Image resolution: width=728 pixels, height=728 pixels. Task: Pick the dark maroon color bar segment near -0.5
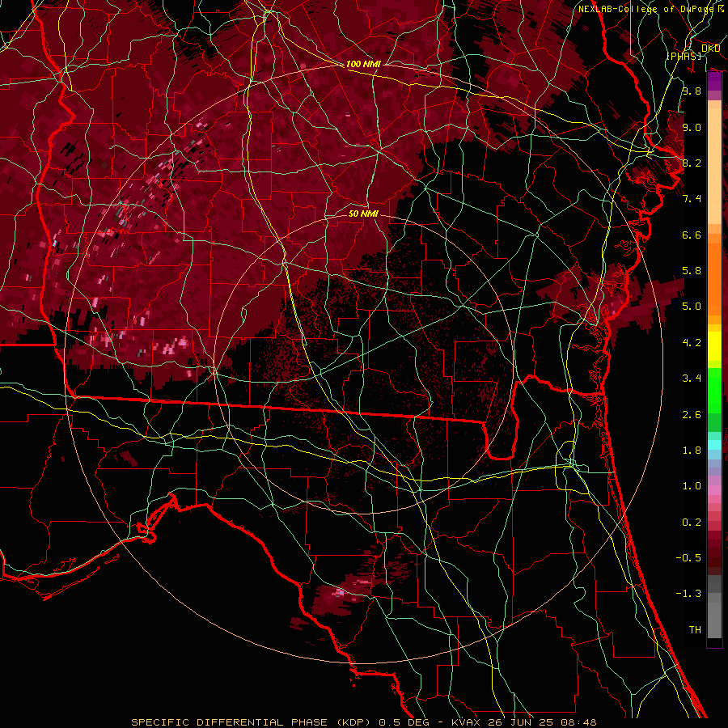pos(714,557)
